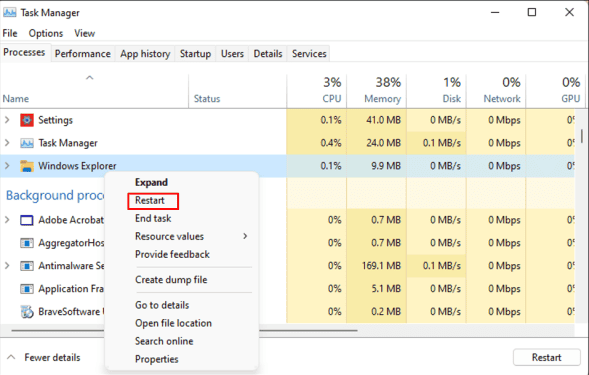Open the Resource values submenu arrow
The height and width of the screenshot is (375, 589).
tap(245, 236)
